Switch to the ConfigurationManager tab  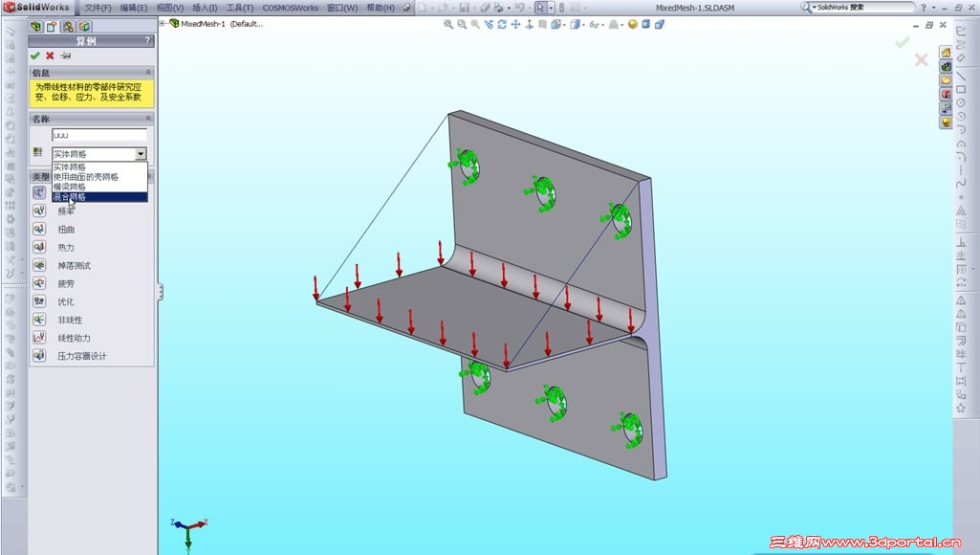[x=68, y=26]
